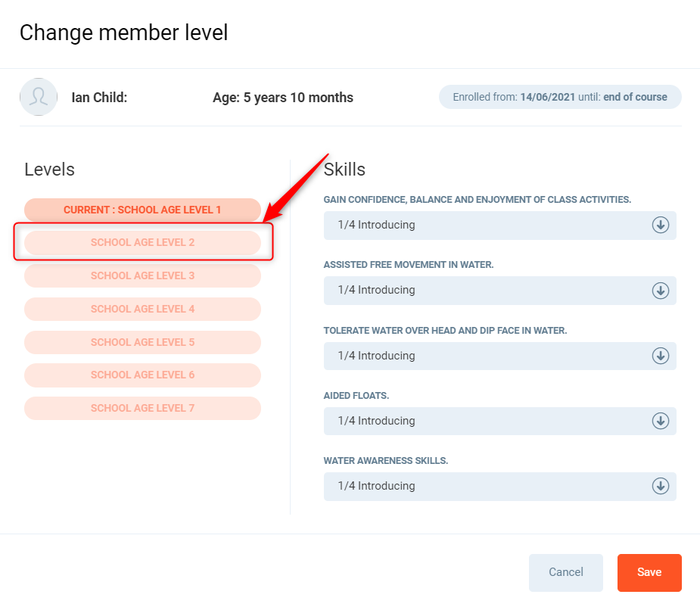
Task: Open Tolerate Water Over Head progress dropdown
Action: (x=488, y=356)
